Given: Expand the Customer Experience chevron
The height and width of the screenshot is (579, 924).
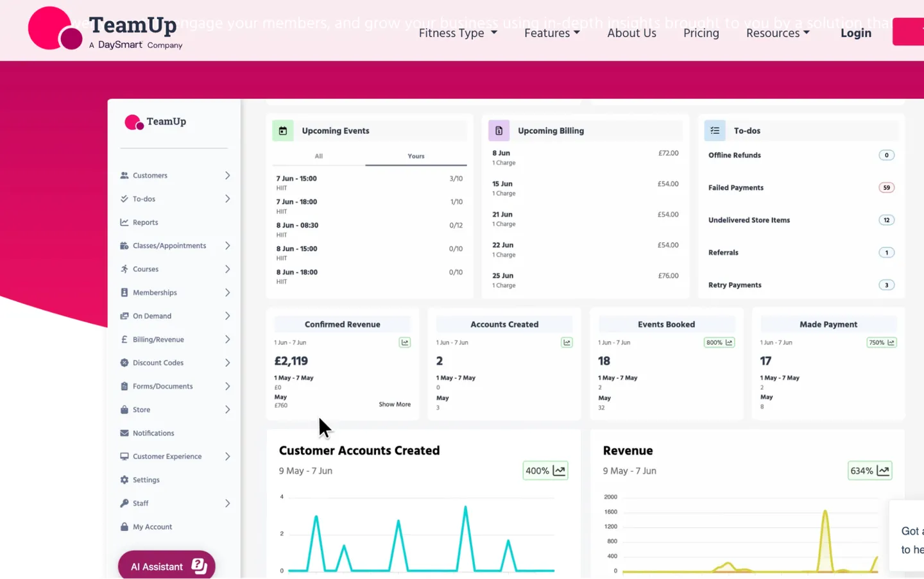Looking at the screenshot, I should (x=227, y=457).
